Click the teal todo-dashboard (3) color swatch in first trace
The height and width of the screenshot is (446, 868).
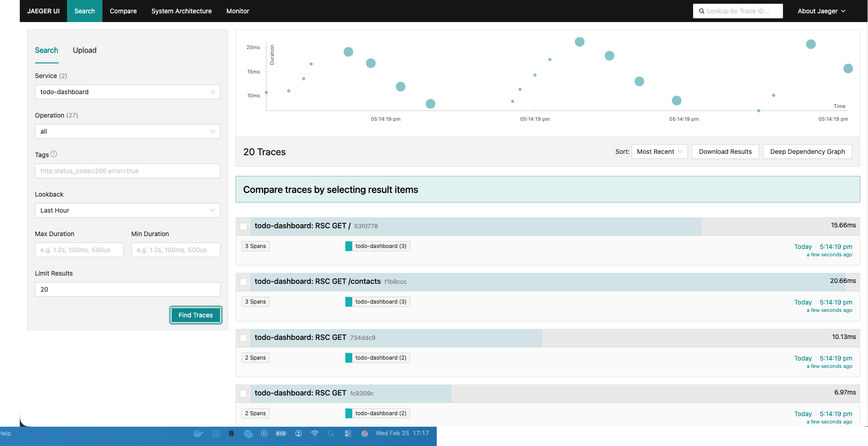pyautogui.click(x=349, y=246)
